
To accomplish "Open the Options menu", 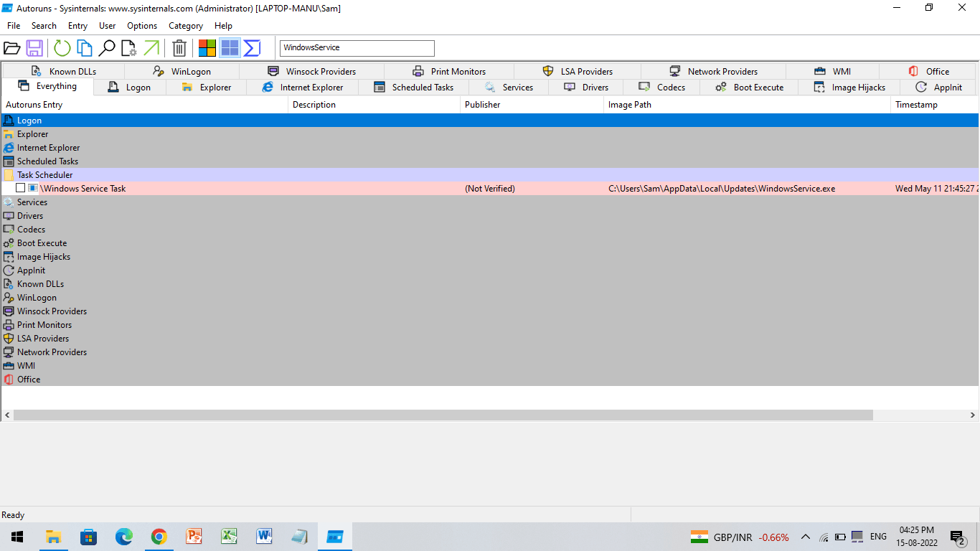I will click(x=142, y=26).
